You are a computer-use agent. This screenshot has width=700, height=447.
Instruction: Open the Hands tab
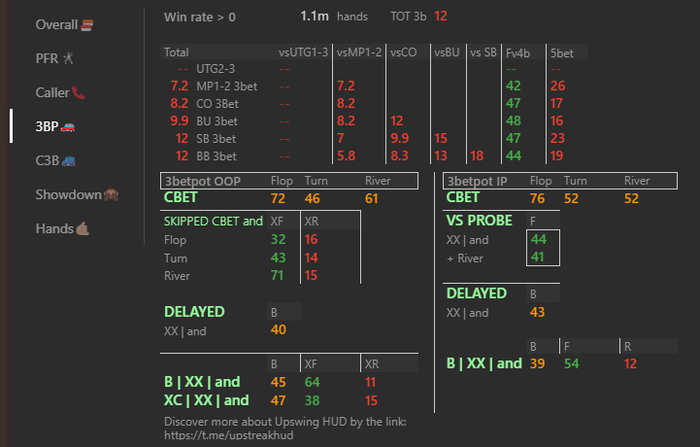62,229
